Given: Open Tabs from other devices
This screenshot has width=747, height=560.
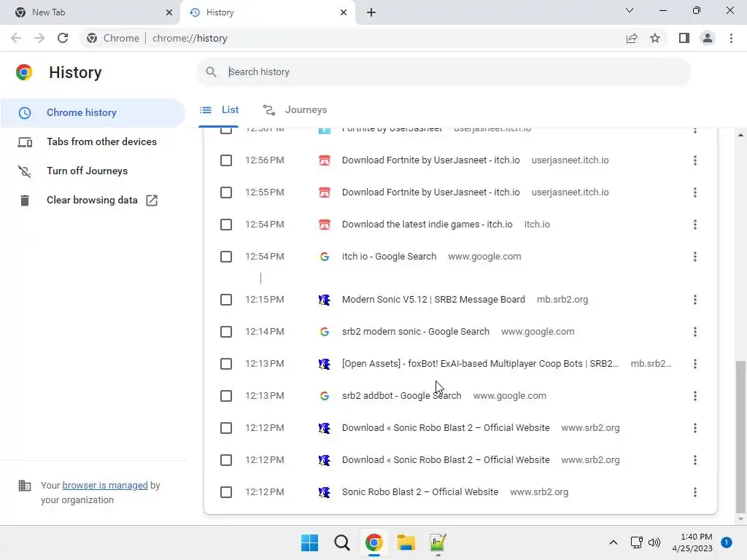Looking at the screenshot, I should (x=93, y=142).
